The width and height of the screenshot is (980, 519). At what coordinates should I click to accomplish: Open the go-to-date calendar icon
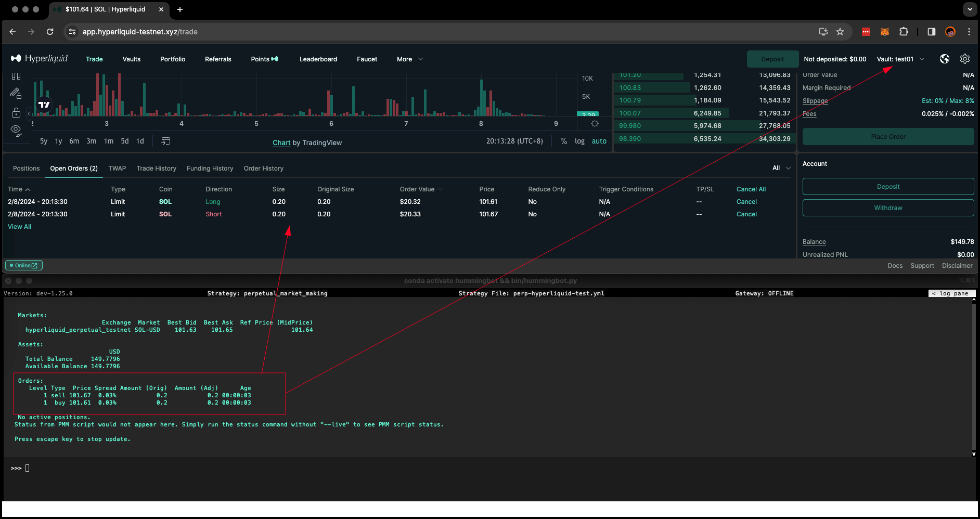coord(166,141)
